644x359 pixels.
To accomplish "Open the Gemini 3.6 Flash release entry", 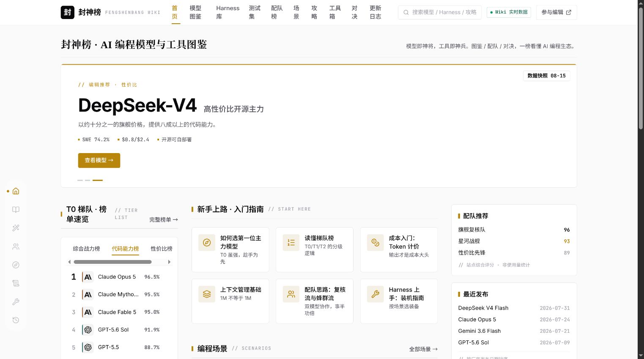I will (514, 331).
